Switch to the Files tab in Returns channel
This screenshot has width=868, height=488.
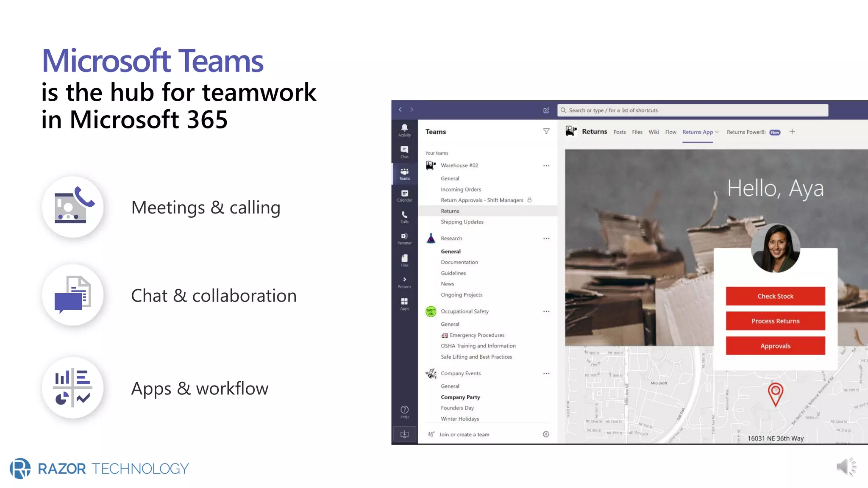637,132
